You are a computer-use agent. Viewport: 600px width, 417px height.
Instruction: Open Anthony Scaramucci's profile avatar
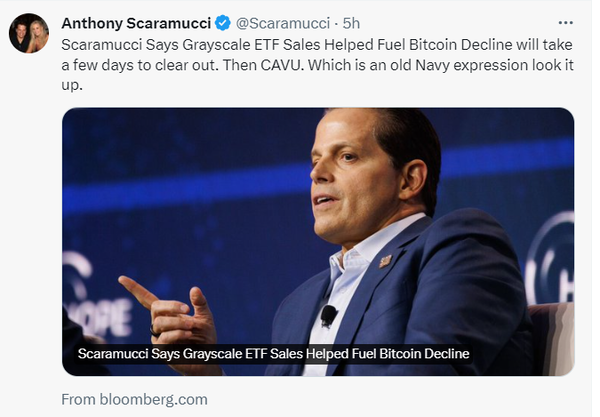[x=28, y=33]
